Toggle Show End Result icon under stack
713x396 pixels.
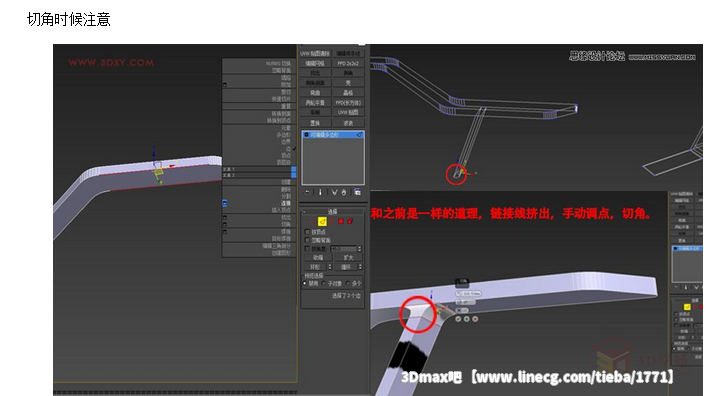(x=320, y=192)
